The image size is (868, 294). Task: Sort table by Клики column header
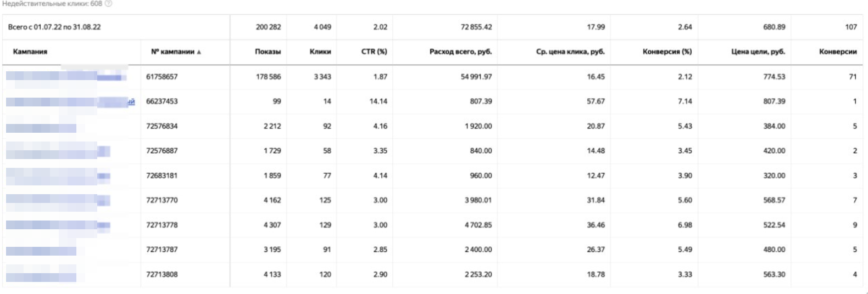tap(320, 52)
